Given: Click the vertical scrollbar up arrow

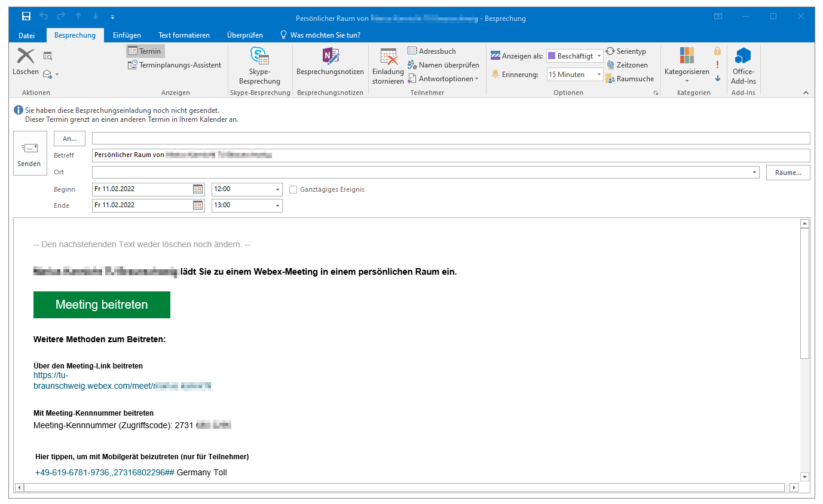Looking at the screenshot, I should (804, 224).
